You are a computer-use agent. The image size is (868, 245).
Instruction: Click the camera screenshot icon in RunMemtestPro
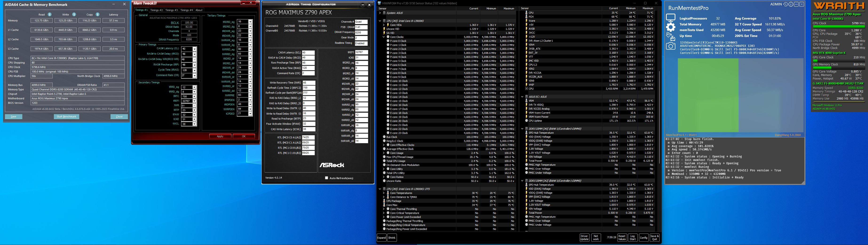[x=670, y=46]
